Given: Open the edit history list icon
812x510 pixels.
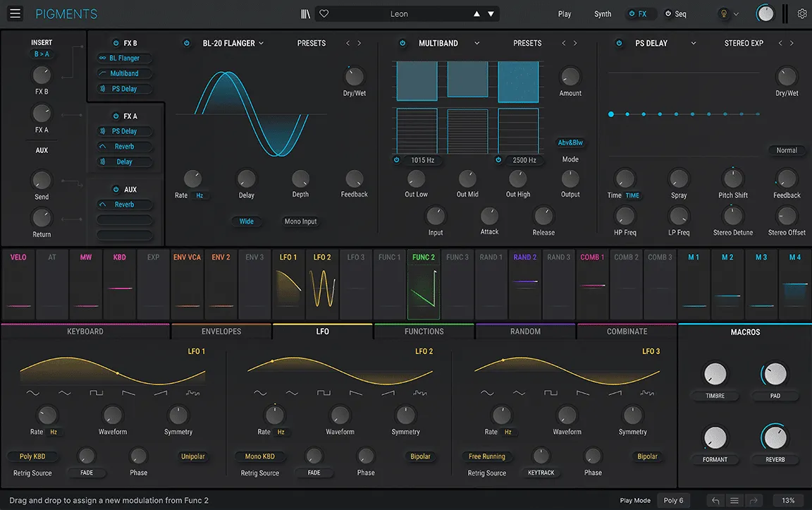Looking at the screenshot, I should click(x=734, y=500).
